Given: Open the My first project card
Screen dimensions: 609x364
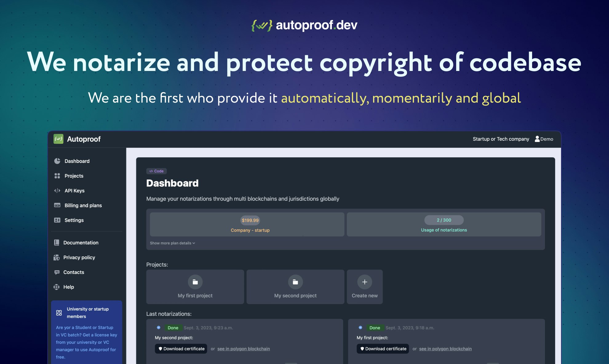Looking at the screenshot, I should click(195, 287).
